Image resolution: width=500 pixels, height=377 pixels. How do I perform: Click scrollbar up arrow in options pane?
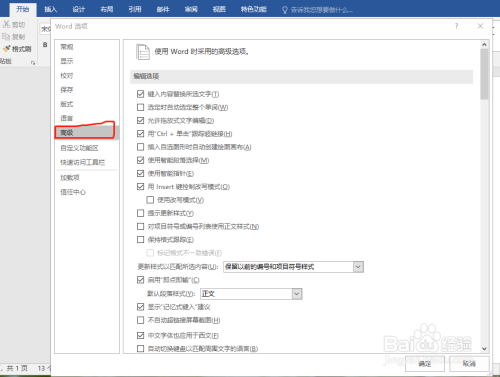tap(484, 44)
